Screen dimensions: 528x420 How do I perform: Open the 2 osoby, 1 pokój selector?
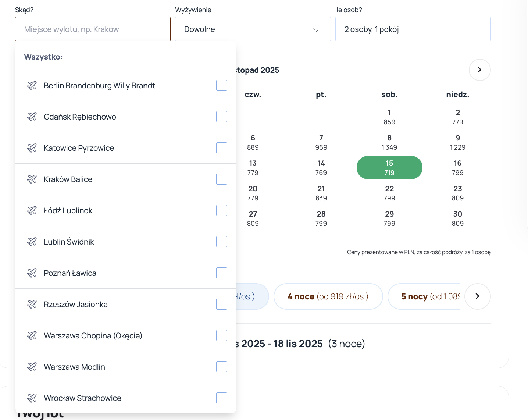413,29
